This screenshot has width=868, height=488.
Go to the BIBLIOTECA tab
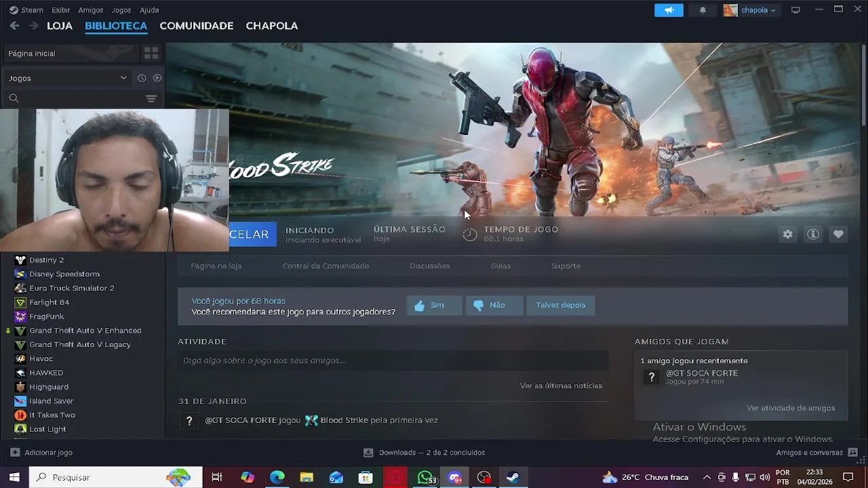[x=116, y=26]
